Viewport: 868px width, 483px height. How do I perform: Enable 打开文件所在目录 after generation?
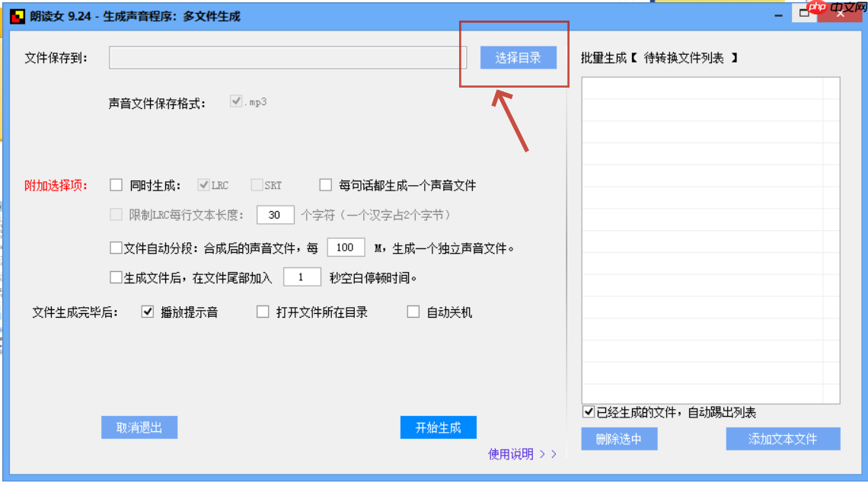click(262, 311)
